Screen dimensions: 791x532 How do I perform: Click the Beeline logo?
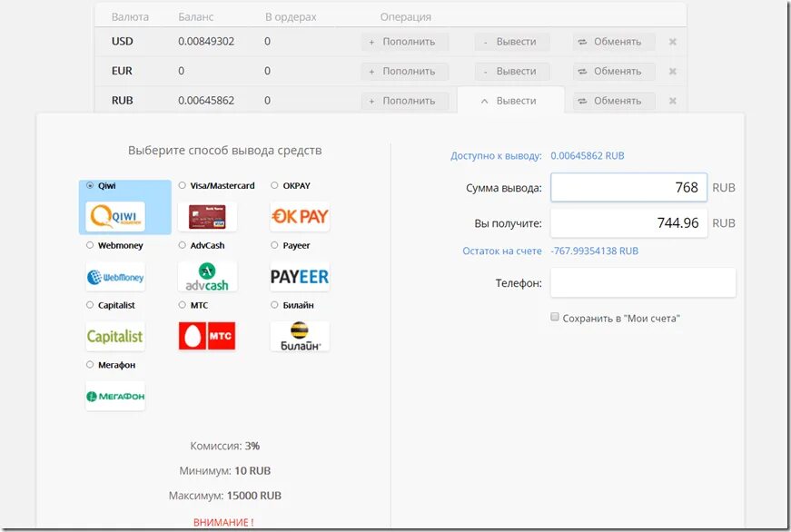(x=300, y=336)
